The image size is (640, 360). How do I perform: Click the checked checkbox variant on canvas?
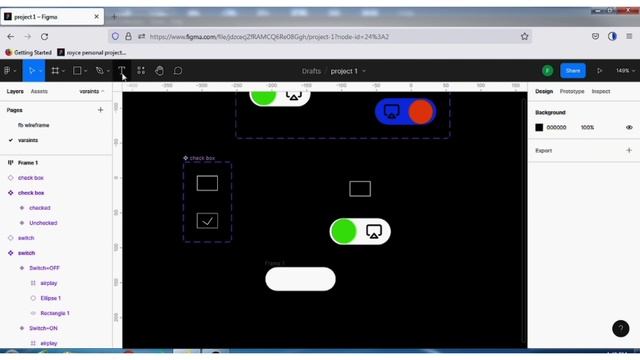[x=207, y=221]
